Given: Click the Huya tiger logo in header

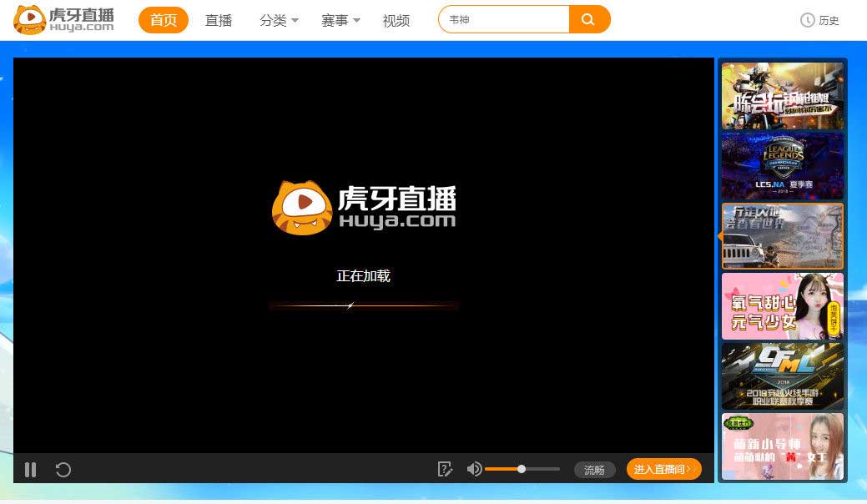Looking at the screenshot, I should [63, 19].
